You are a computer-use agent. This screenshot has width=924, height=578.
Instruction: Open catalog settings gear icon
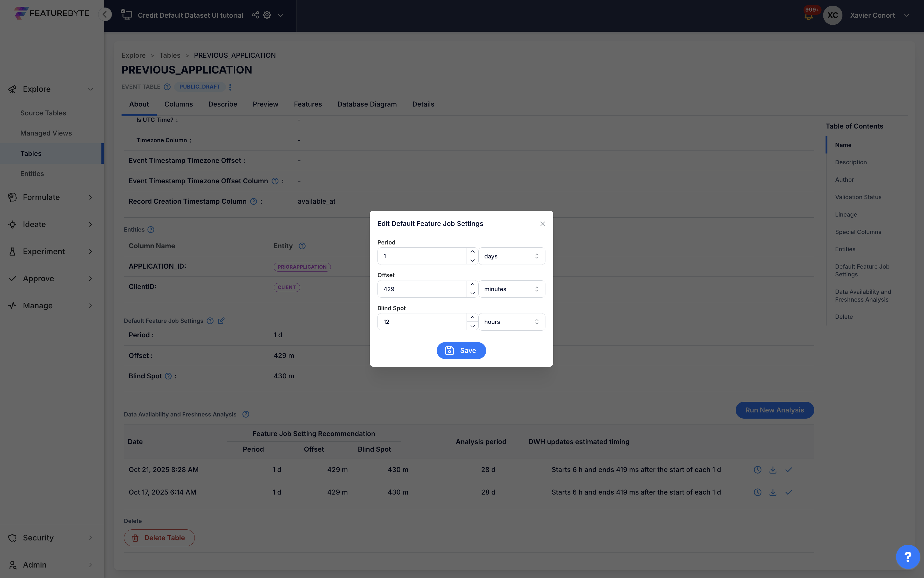point(267,15)
